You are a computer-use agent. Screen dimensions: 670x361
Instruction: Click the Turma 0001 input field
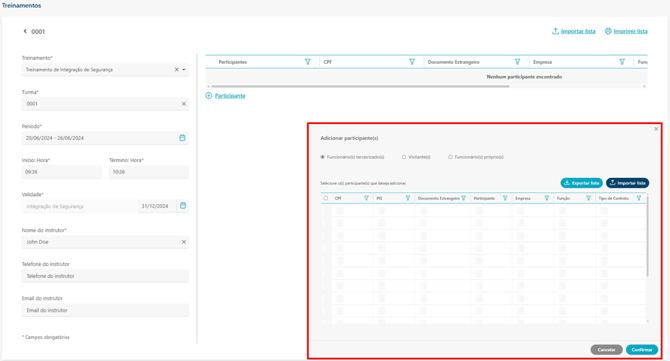click(x=105, y=104)
